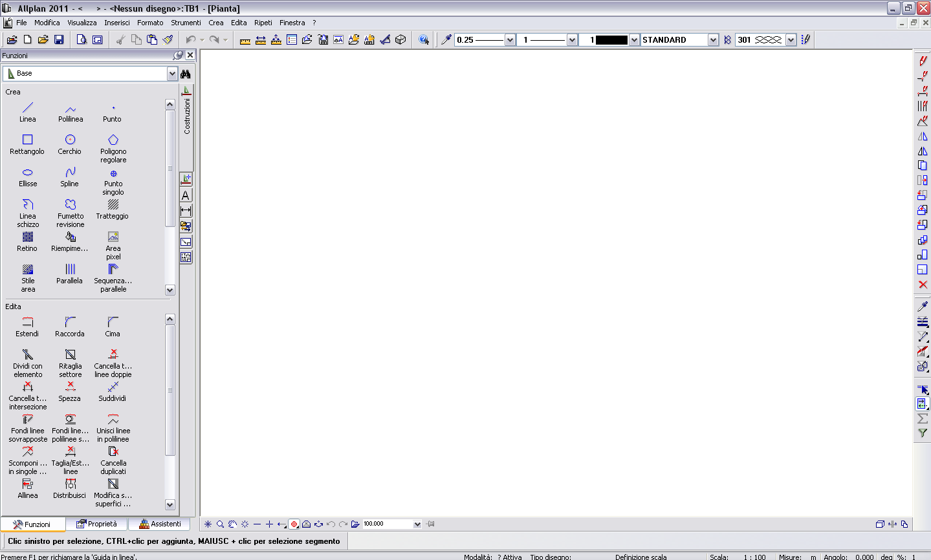Open the Strumenti menu
Viewport: 931px width, 560px height.
point(186,23)
